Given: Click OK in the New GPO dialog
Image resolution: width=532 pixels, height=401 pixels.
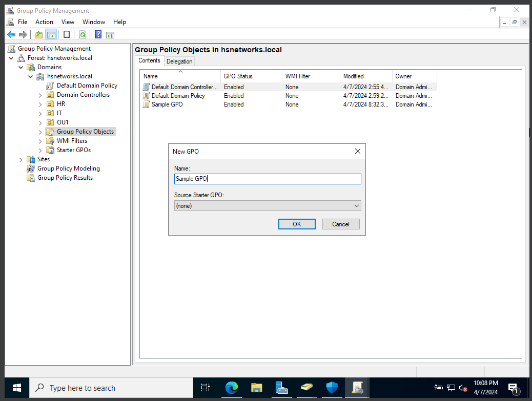Looking at the screenshot, I should (297, 224).
